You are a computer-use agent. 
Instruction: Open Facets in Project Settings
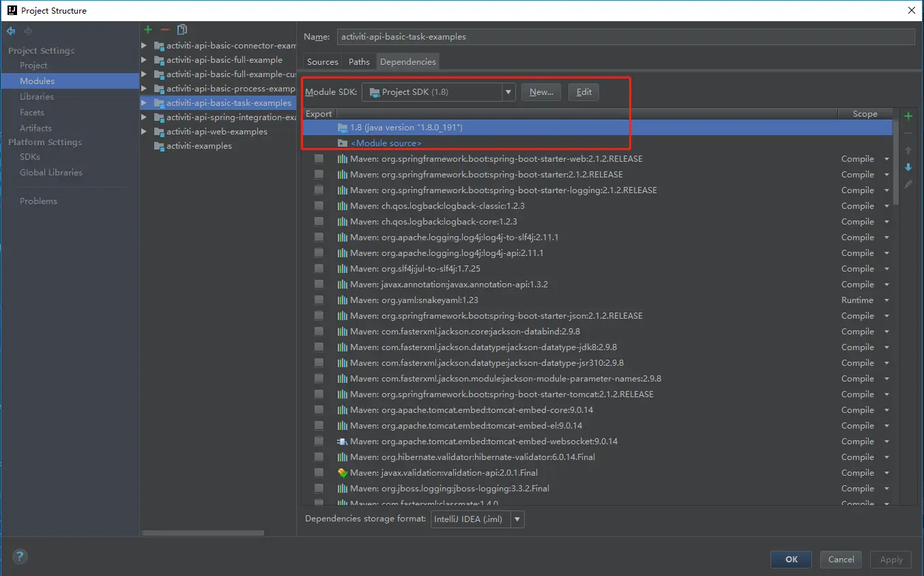[32, 113]
